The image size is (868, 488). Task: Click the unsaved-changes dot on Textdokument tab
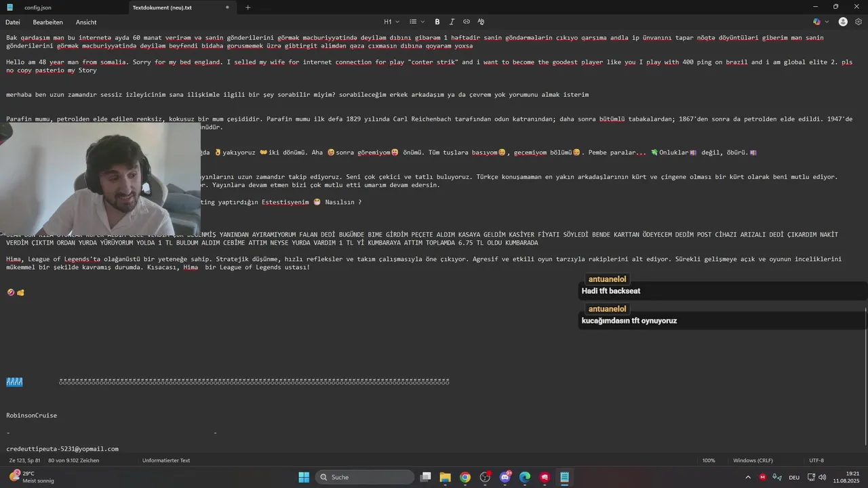coord(227,7)
